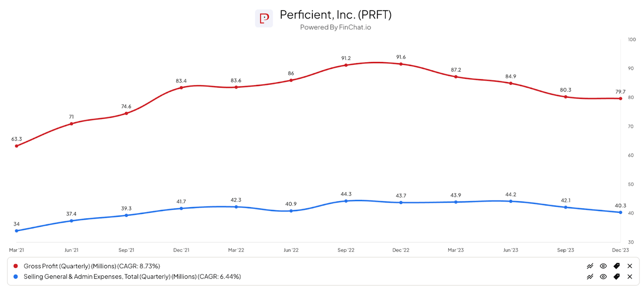Open the Powered By FinChat.io link
The width and height of the screenshot is (644, 296).
[x=336, y=27]
